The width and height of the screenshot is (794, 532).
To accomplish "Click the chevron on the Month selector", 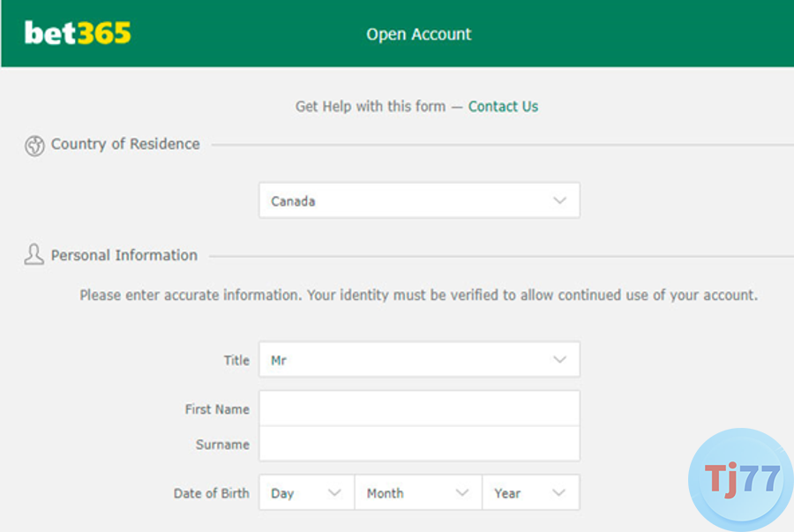I will tap(462, 493).
